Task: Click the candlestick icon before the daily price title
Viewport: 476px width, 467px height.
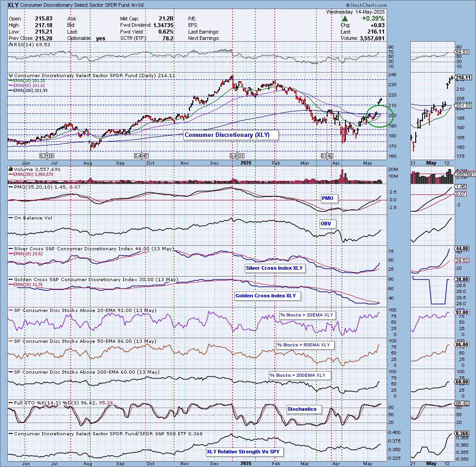Action: pyautogui.click(x=11, y=75)
